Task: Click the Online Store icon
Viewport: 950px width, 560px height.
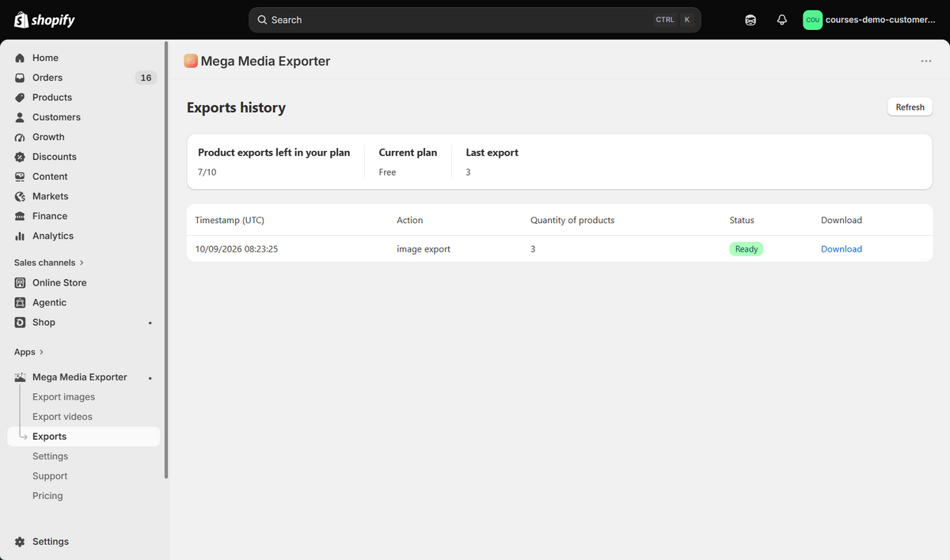Action: (20, 282)
